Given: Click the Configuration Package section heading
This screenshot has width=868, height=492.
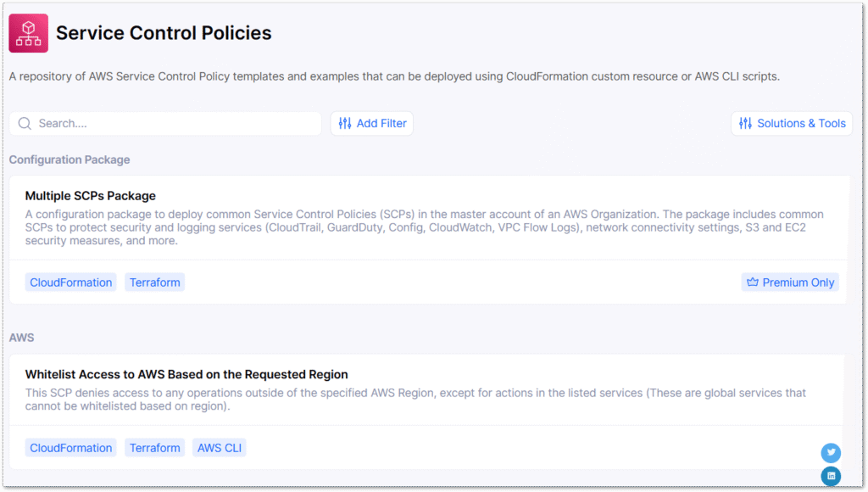Looking at the screenshot, I should pos(70,159).
